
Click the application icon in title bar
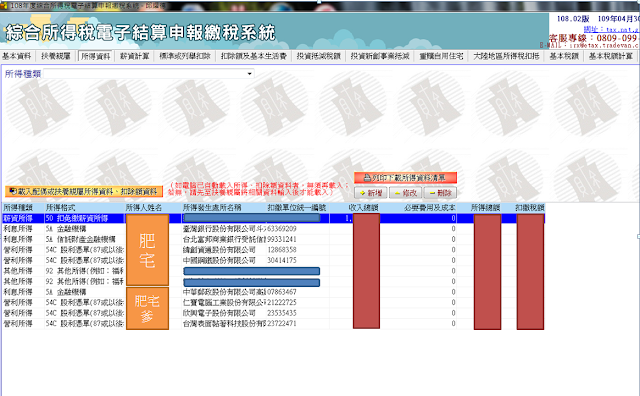click(x=4, y=6)
